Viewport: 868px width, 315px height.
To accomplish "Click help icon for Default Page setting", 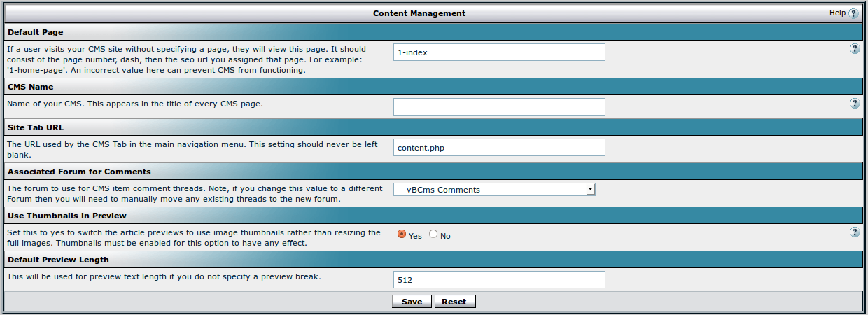I will pyautogui.click(x=855, y=49).
